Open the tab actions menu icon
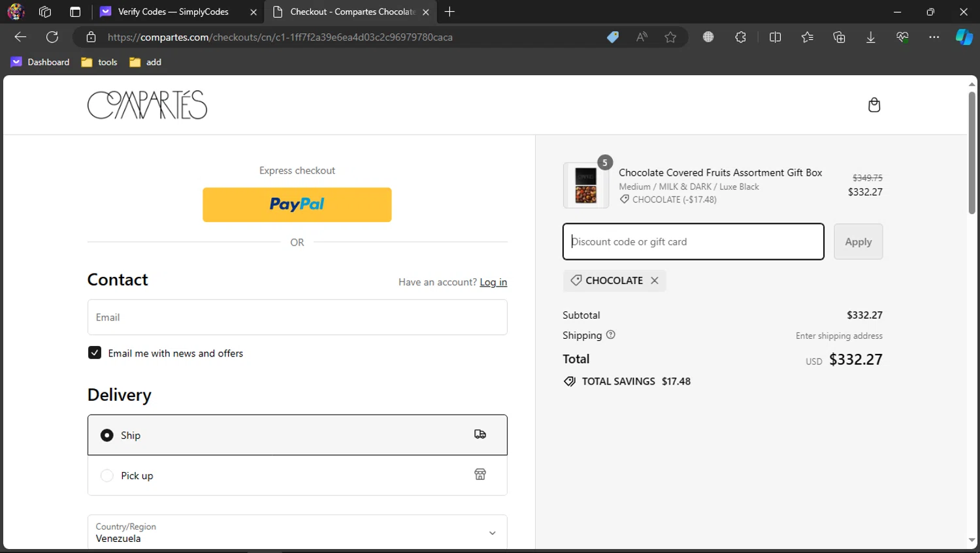 75,12
